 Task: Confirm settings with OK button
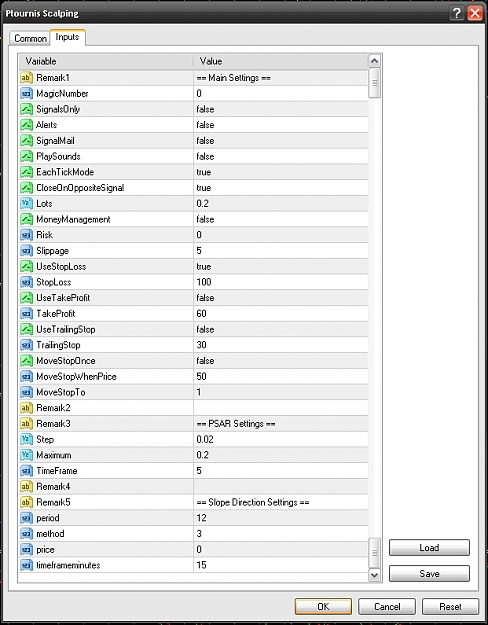pos(323,607)
